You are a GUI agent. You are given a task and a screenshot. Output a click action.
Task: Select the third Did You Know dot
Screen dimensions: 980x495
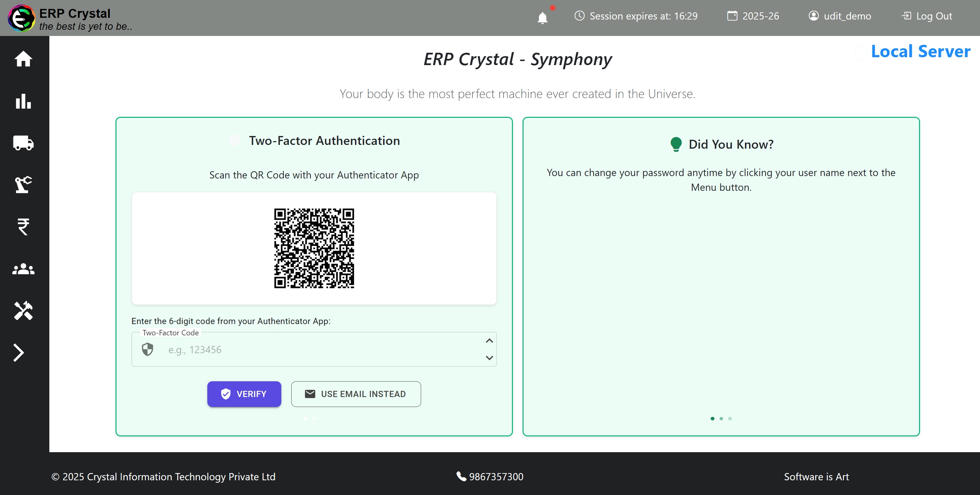click(730, 419)
